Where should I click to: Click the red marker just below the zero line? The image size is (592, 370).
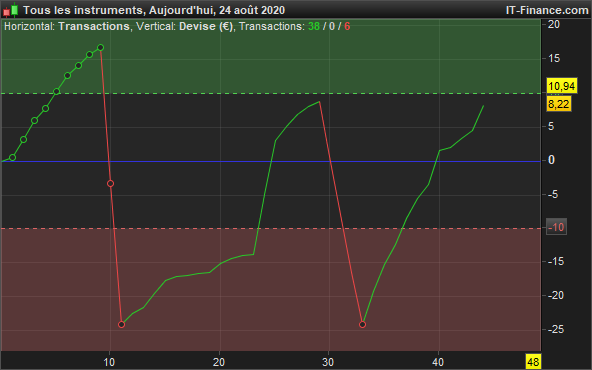(x=110, y=183)
